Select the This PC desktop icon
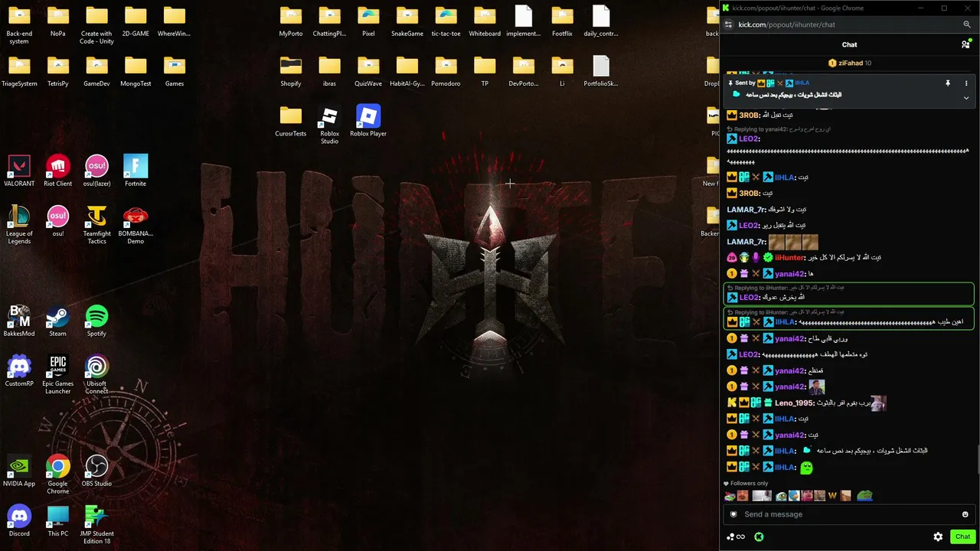Image resolution: width=980 pixels, height=551 pixels. (x=58, y=521)
